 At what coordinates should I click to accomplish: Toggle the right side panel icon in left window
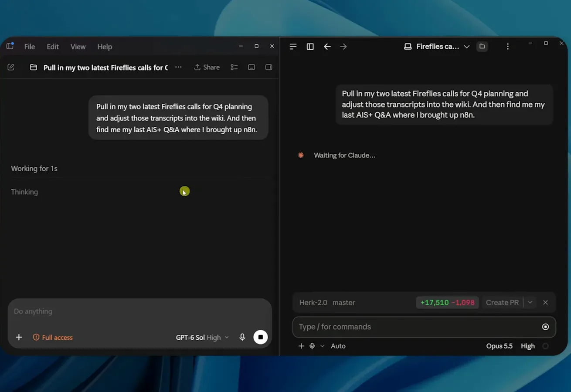pyautogui.click(x=269, y=67)
